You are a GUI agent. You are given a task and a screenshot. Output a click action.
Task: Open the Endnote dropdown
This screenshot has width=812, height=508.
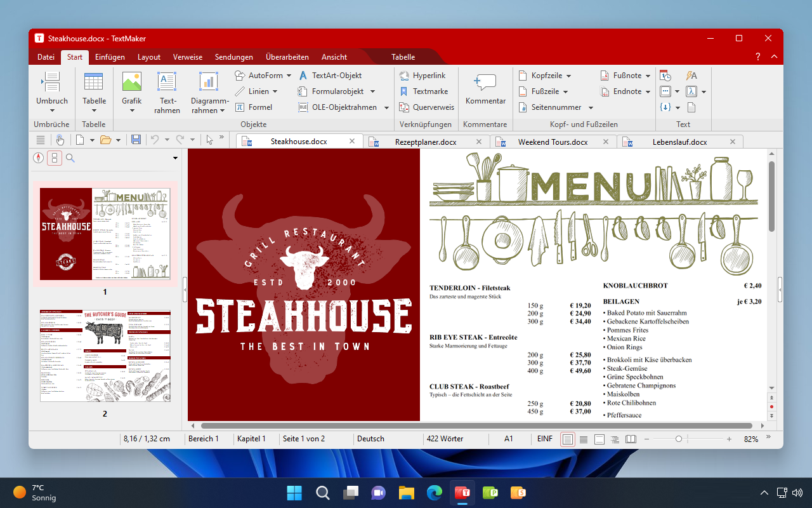click(x=648, y=91)
